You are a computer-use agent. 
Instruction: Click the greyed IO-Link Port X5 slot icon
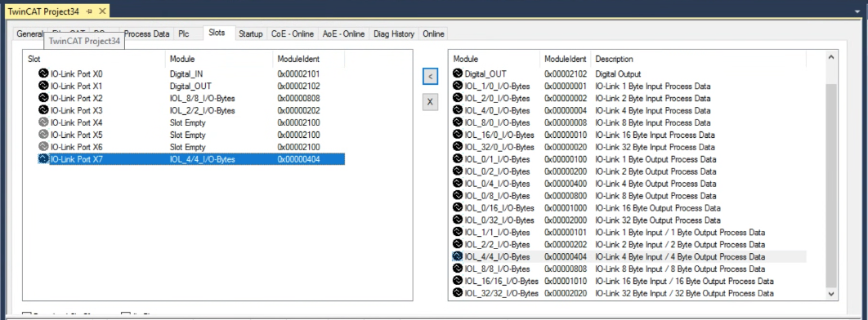coord(44,135)
